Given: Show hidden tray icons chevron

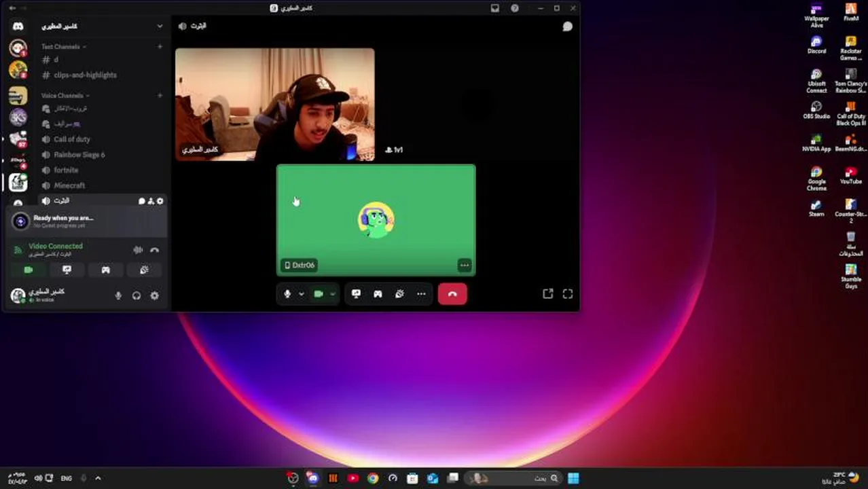Looking at the screenshot, I should (98, 478).
